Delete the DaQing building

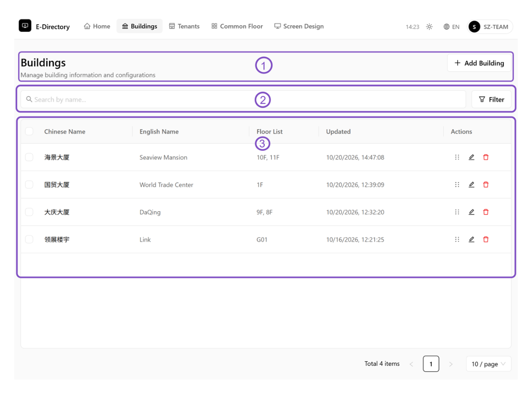486,212
